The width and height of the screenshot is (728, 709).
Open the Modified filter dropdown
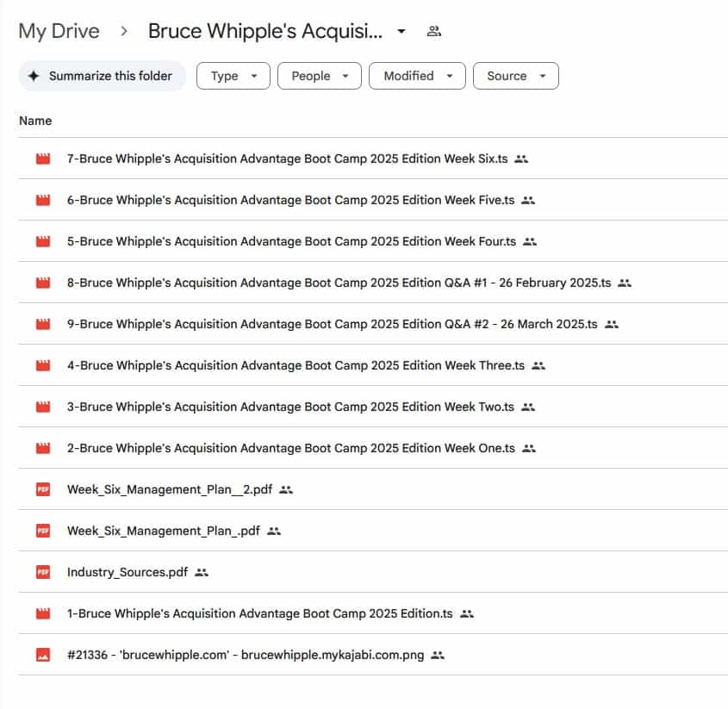pos(417,76)
